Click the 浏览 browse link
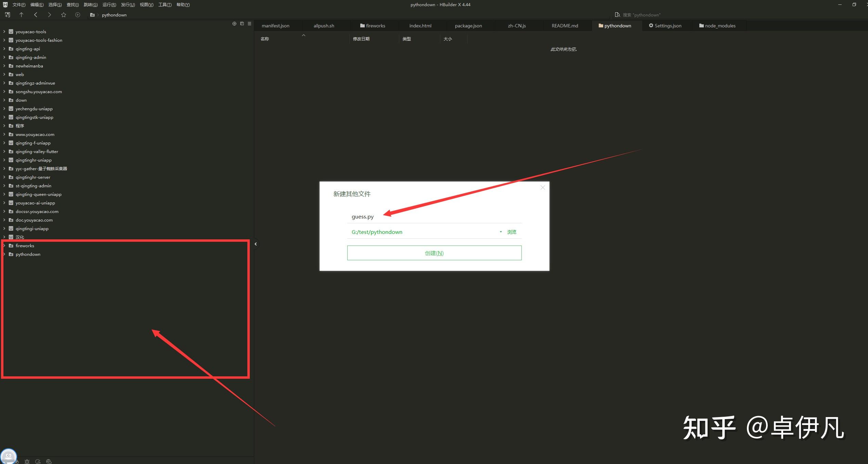 click(x=511, y=232)
